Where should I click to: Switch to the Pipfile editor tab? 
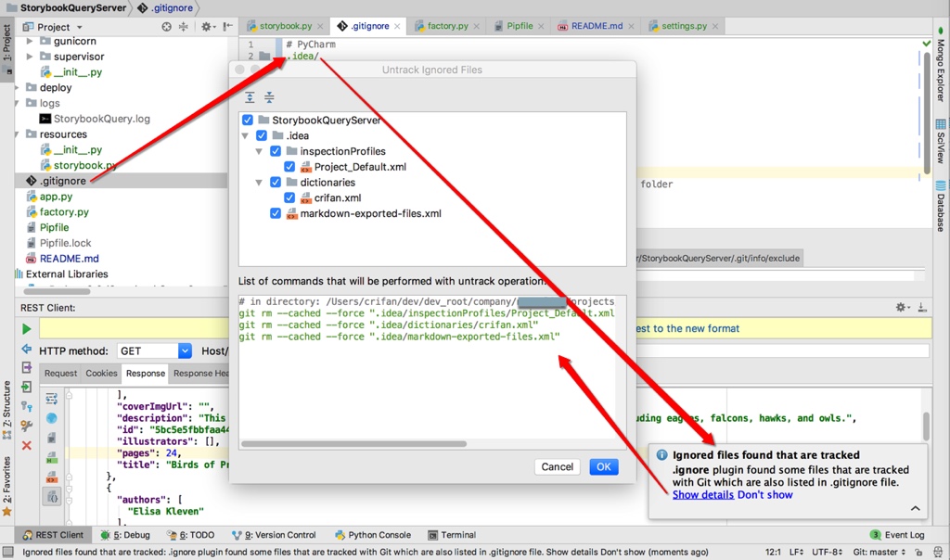[x=519, y=26]
